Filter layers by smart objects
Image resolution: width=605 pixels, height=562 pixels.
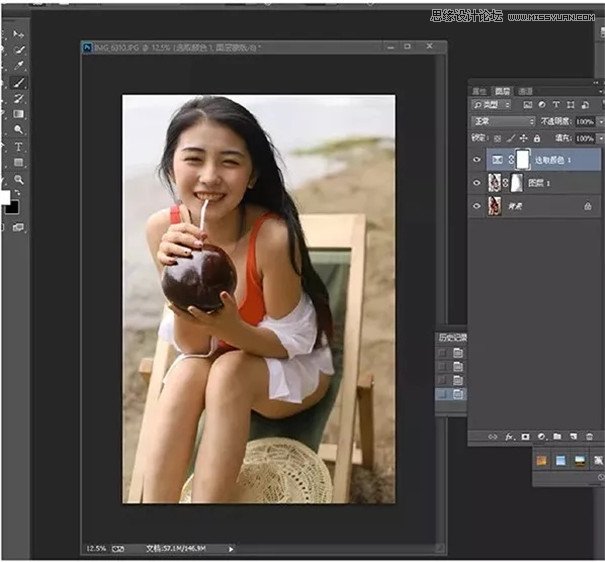coord(585,105)
